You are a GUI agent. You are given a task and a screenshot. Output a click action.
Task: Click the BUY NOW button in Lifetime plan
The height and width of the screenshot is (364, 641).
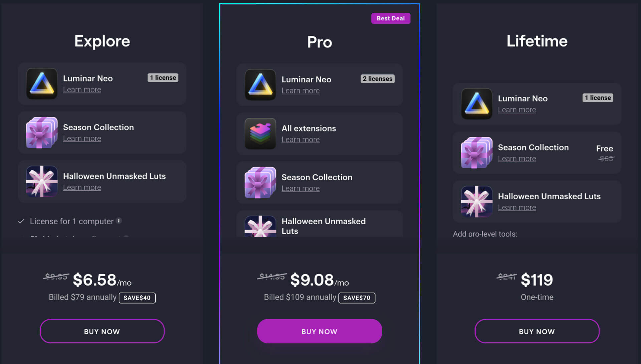(x=537, y=331)
